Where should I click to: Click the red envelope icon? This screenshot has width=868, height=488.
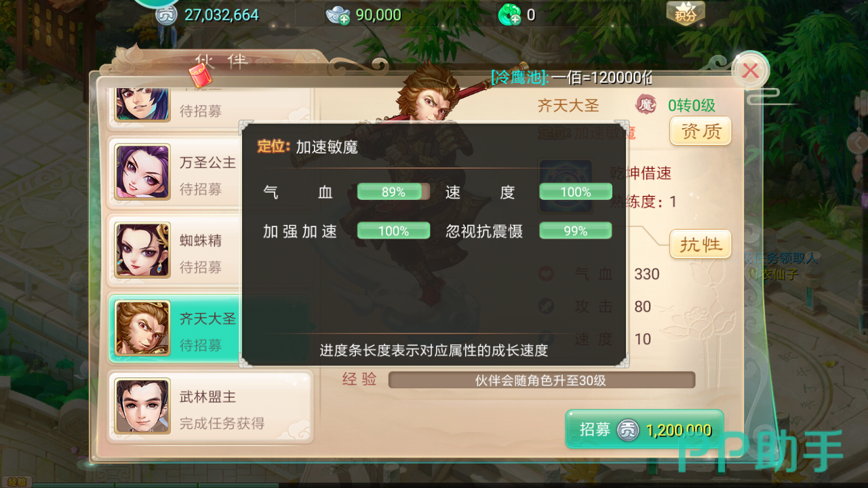coord(197,75)
